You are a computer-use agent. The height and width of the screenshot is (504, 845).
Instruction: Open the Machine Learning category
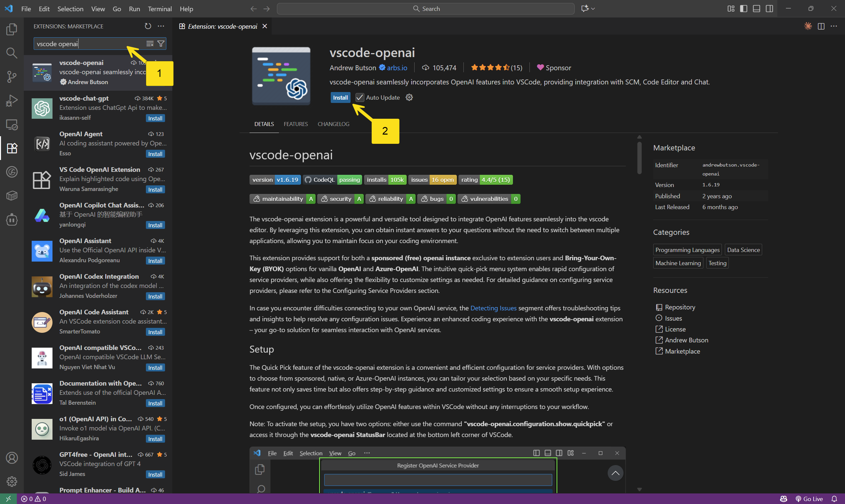click(x=678, y=263)
